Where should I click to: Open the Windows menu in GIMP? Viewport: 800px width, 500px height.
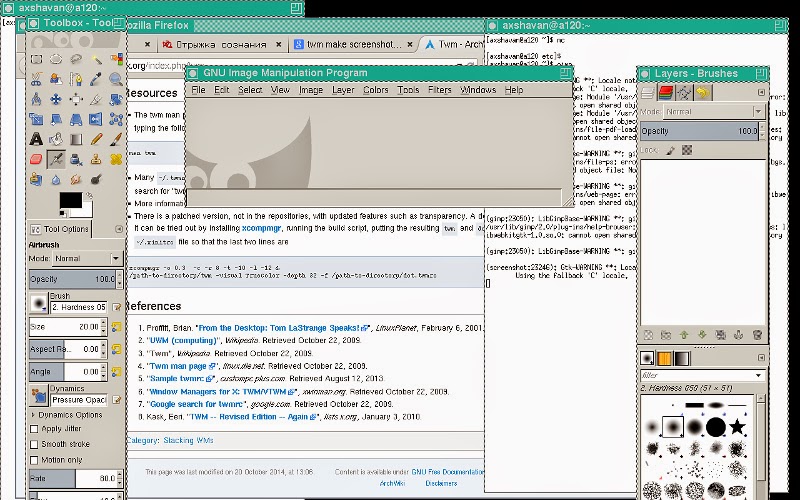coord(478,90)
